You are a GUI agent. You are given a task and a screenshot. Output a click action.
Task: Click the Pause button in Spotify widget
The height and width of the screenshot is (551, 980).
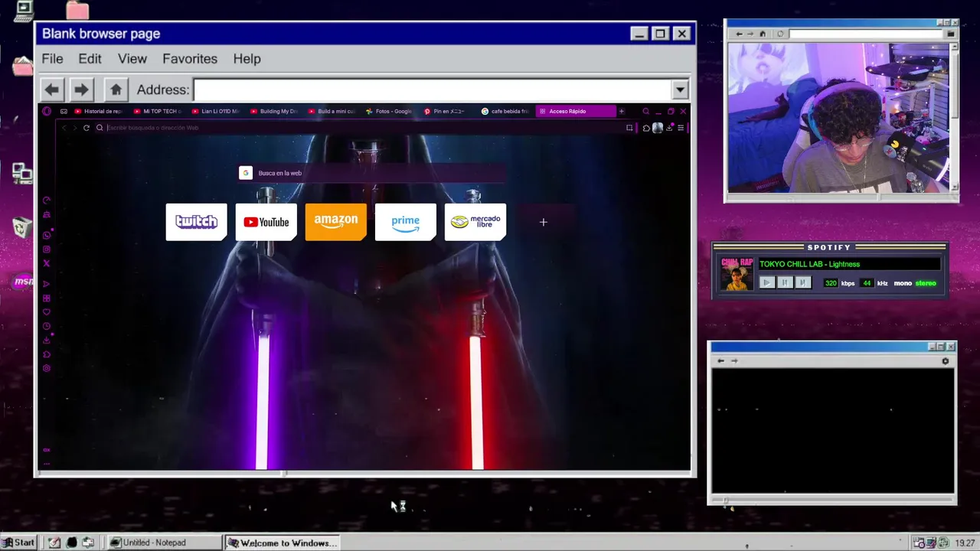tap(784, 282)
